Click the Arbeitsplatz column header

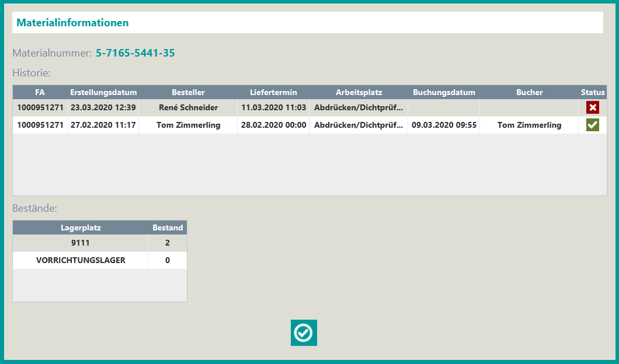pyautogui.click(x=359, y=92)
